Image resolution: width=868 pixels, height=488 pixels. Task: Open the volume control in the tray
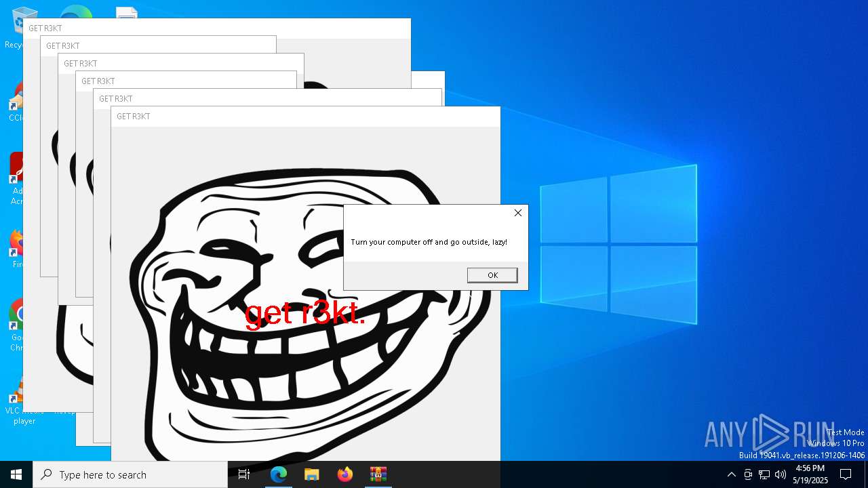coord(781,474)
